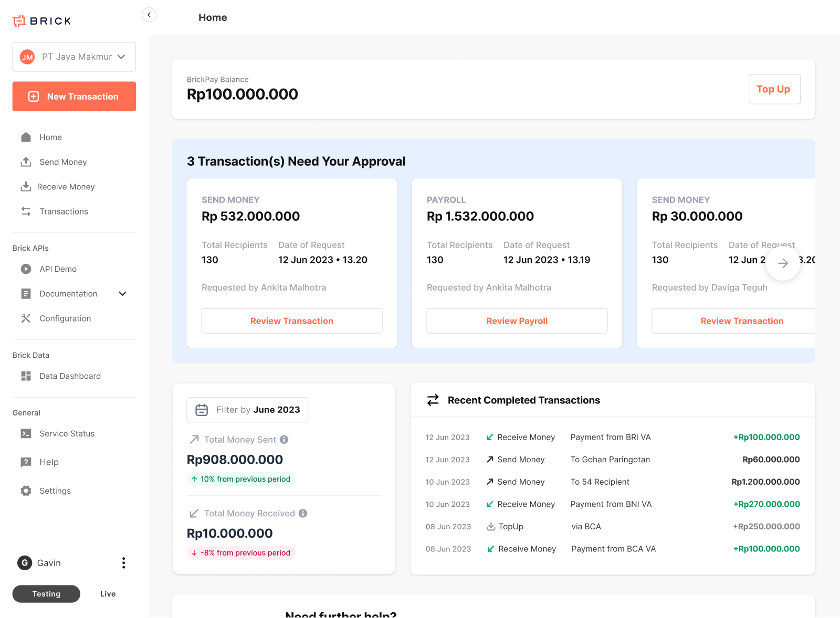This screenshot has width=840, height=618.
Task: Open the Data Dashboard icon
Action: (26, 376)
